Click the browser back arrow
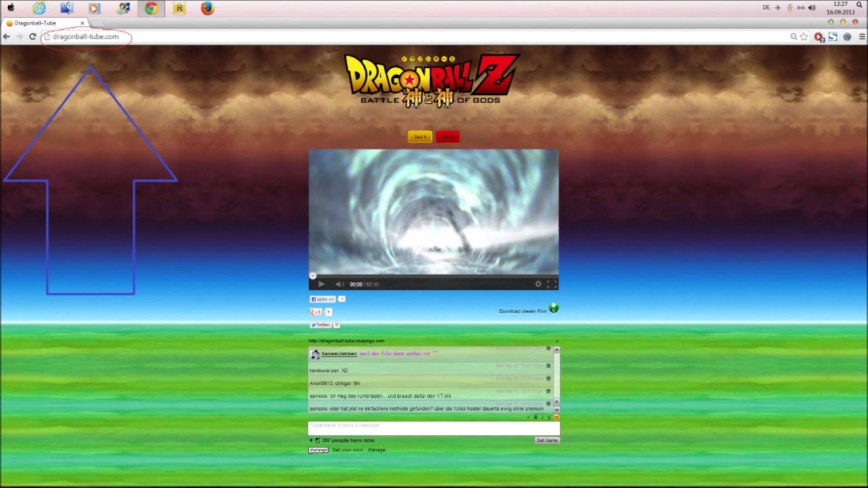Screen dimensions: 868x488 (x=7, y=37)
